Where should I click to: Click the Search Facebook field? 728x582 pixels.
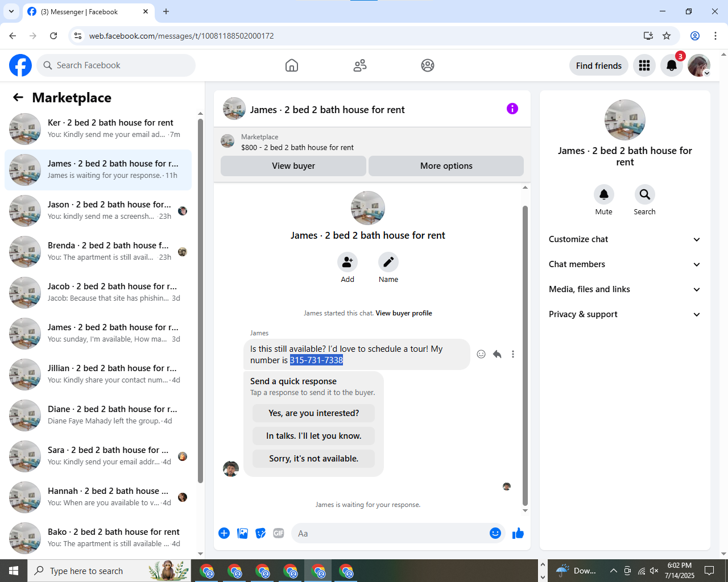(x=116, y=65)
